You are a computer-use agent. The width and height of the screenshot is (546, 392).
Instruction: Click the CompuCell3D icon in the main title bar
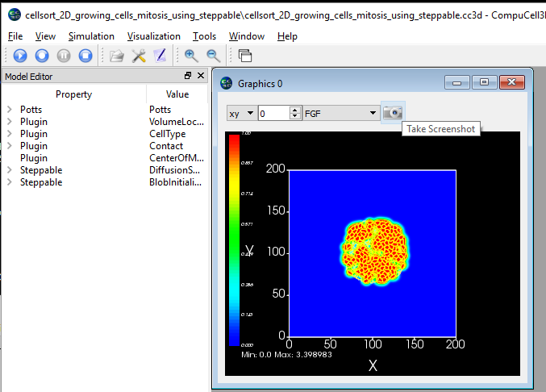[15, 15]
